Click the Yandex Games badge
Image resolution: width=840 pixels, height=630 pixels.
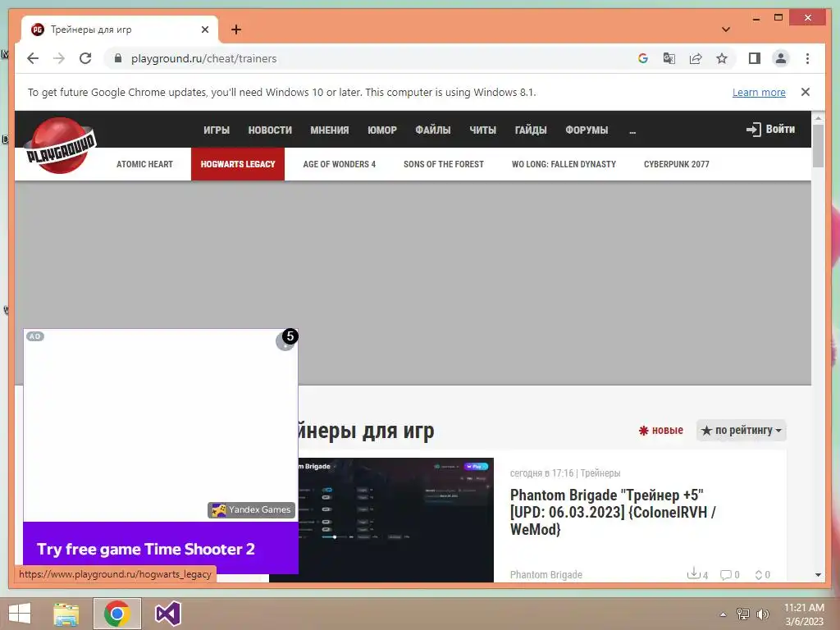click(x=251, y=510)
